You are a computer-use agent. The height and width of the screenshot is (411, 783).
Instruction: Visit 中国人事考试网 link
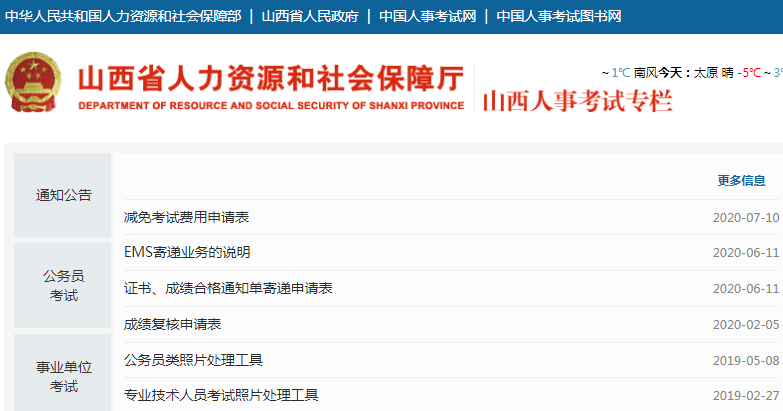coord(427,17)
